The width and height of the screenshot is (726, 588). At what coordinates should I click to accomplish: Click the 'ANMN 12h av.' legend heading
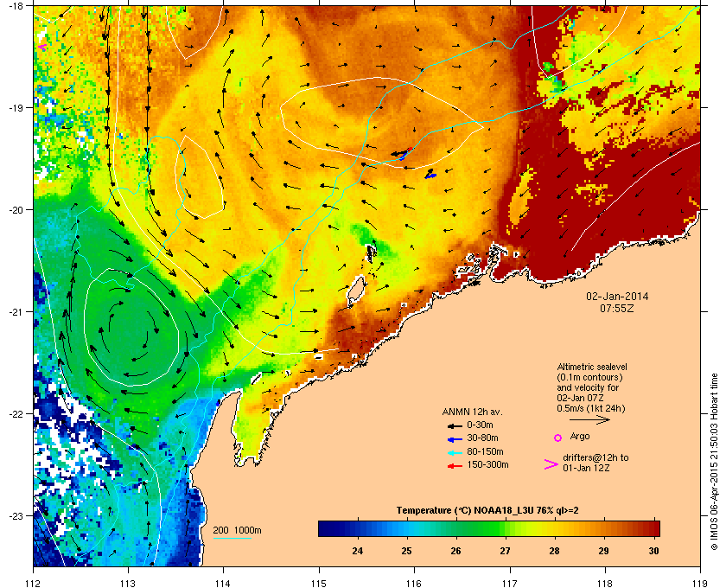[x=472, y=412]
